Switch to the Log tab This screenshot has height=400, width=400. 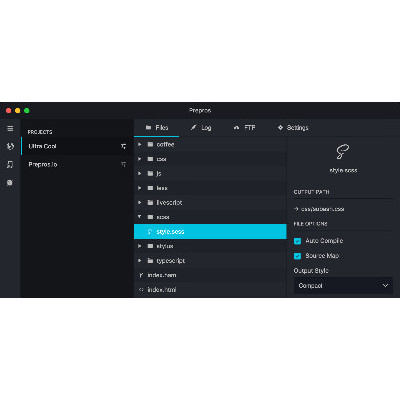[x=201, y=128]
